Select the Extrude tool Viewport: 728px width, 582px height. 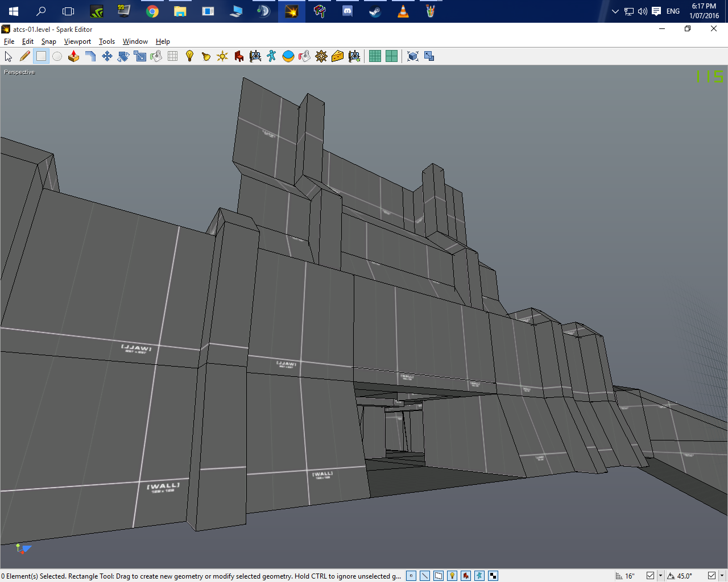[73, 56]
